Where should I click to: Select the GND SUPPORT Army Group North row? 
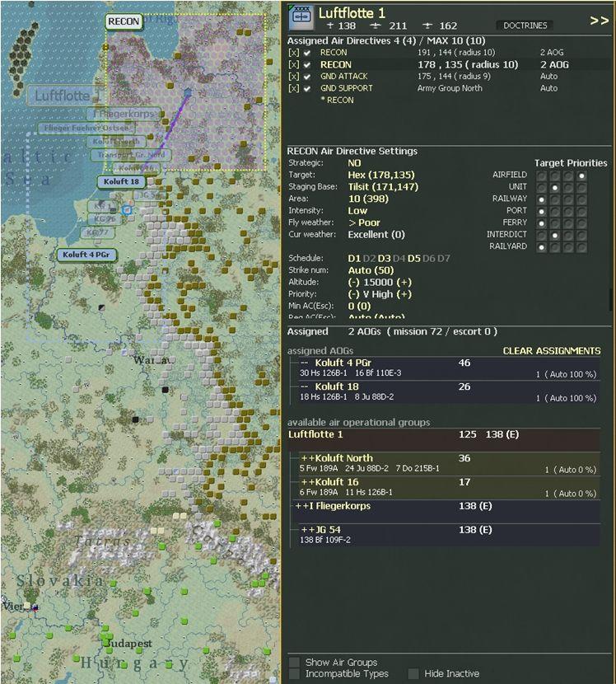pyautogui.click(x=449, y=88)
